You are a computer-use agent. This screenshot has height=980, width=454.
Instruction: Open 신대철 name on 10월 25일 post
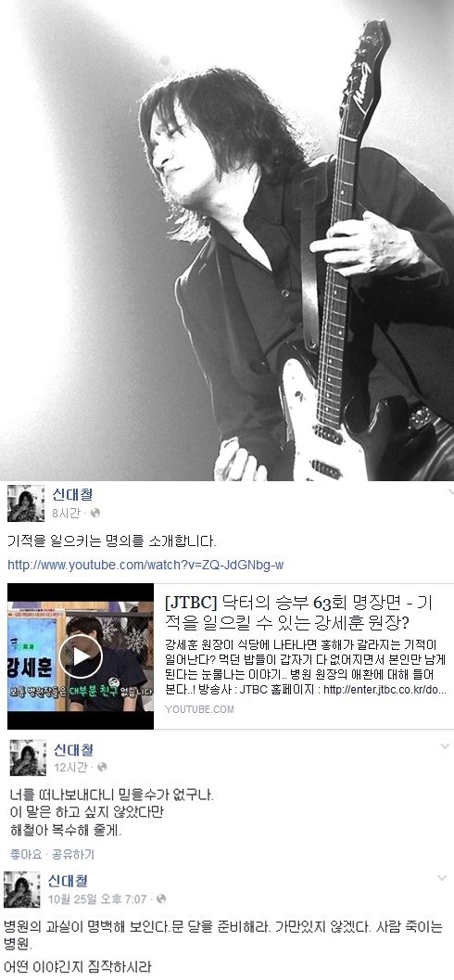[68, 881]
